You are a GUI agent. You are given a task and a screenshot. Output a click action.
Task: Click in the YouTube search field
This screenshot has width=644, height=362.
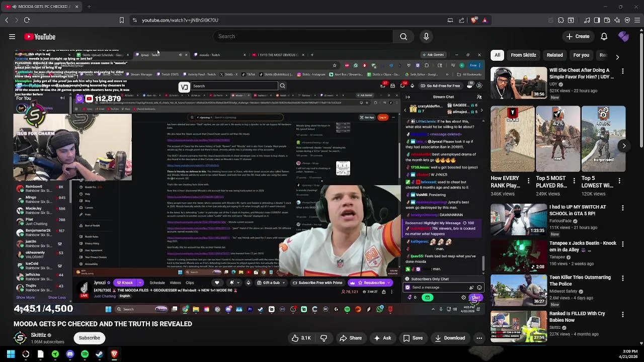coord(303,36)
